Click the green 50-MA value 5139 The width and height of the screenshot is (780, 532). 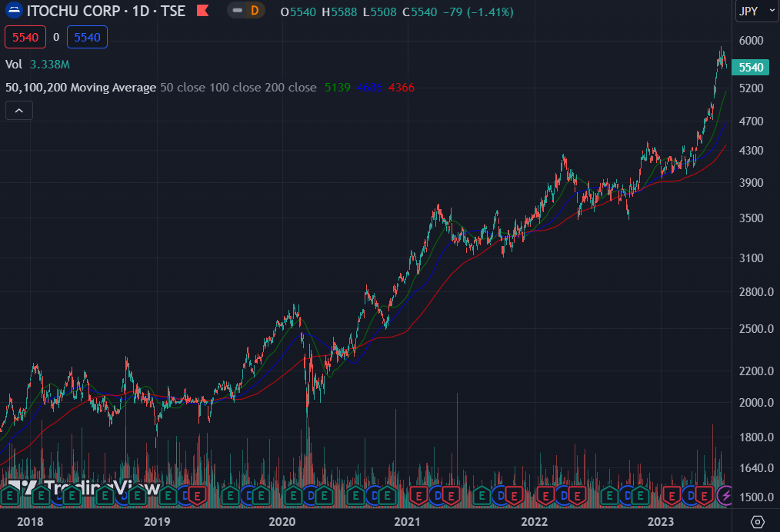pos(337,88)
